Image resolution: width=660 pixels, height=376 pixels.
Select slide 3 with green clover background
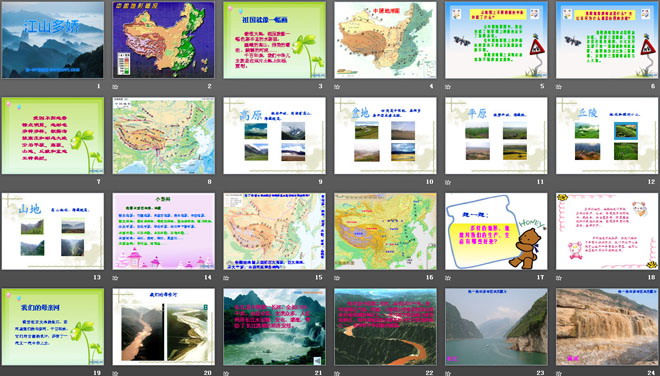pyautogui.click(x=274, y=40)
